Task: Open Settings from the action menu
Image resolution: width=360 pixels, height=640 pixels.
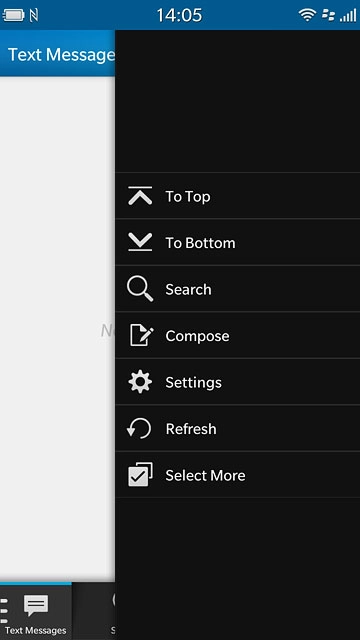Action: tap(238, 382)
